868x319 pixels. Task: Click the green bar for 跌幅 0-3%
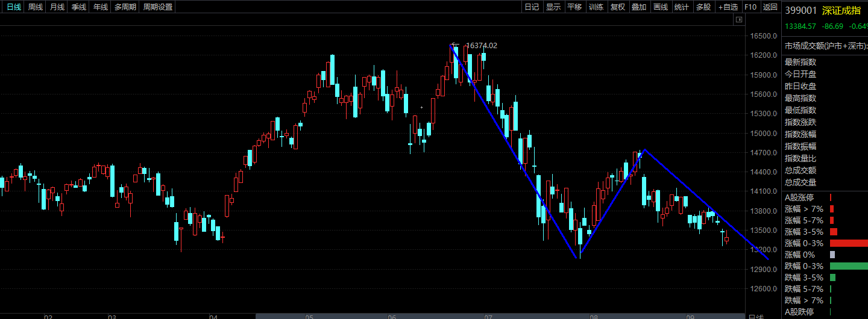[x=849, y=266]
